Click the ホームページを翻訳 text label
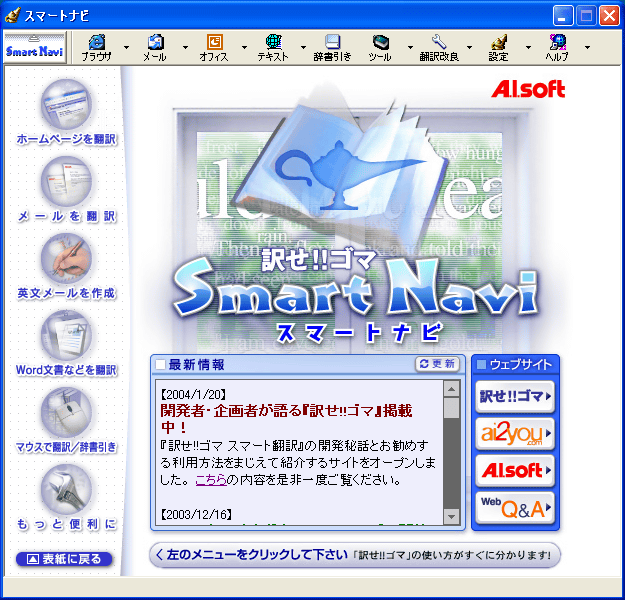Image resolution: width=625 pixels, height=600 pixels. click(x=66, y=139)
